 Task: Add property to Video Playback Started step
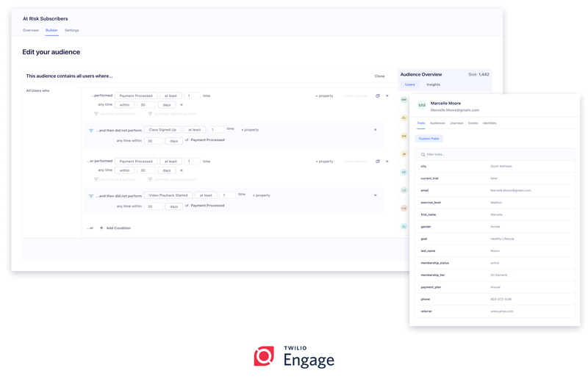click(262, 195)
